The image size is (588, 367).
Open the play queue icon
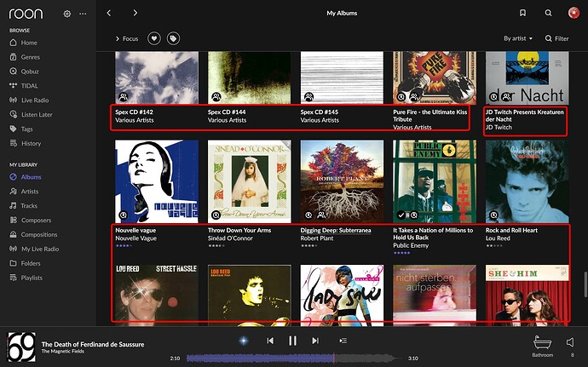coord(343,341)
